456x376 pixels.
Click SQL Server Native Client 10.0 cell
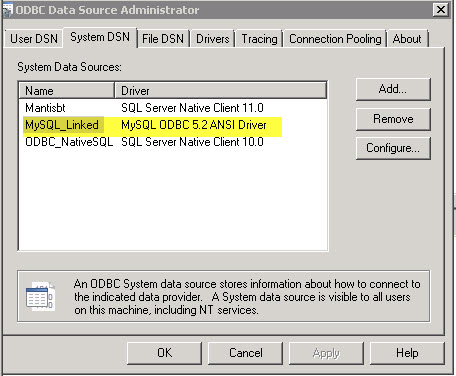[x=192, y=142]
